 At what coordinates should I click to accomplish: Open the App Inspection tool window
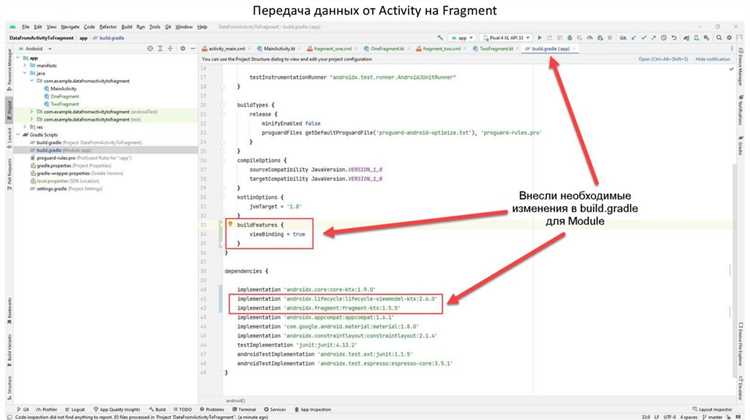click(x=313, y=410)
